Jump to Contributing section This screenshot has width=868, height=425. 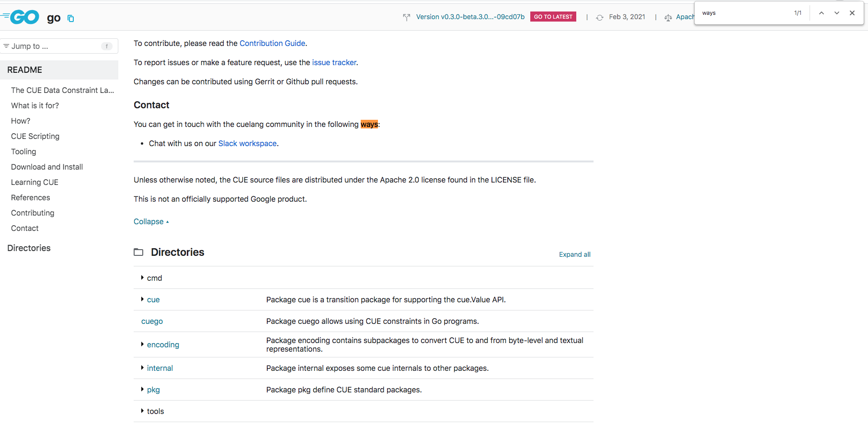click(33, 213)
